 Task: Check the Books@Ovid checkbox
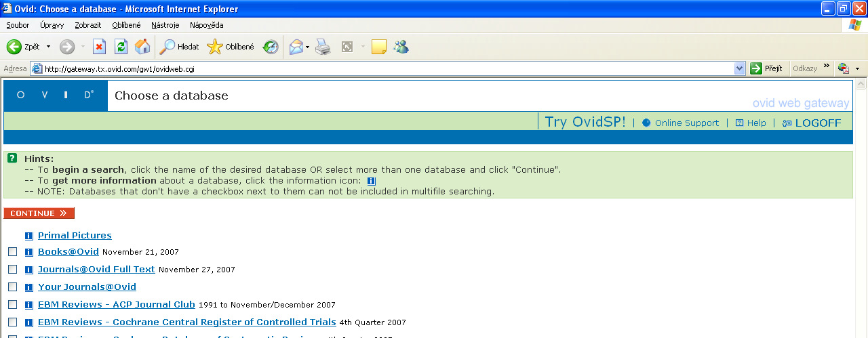13,252
